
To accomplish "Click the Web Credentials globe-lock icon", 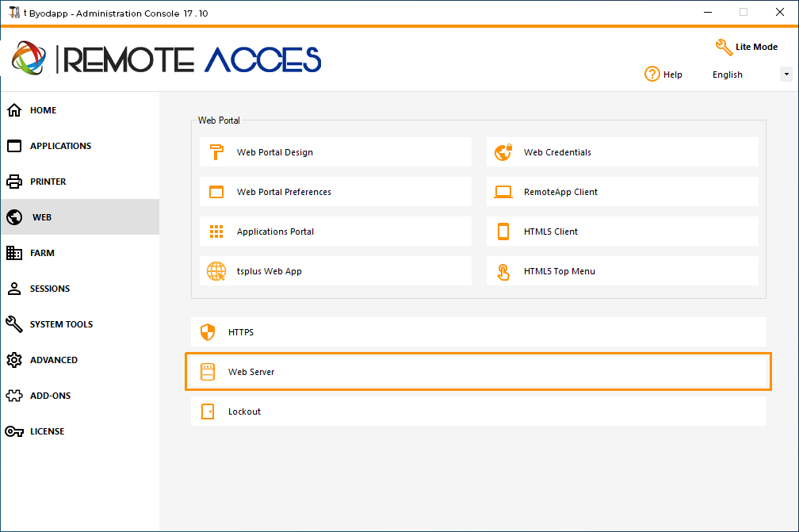I will (x=503, y=152).
